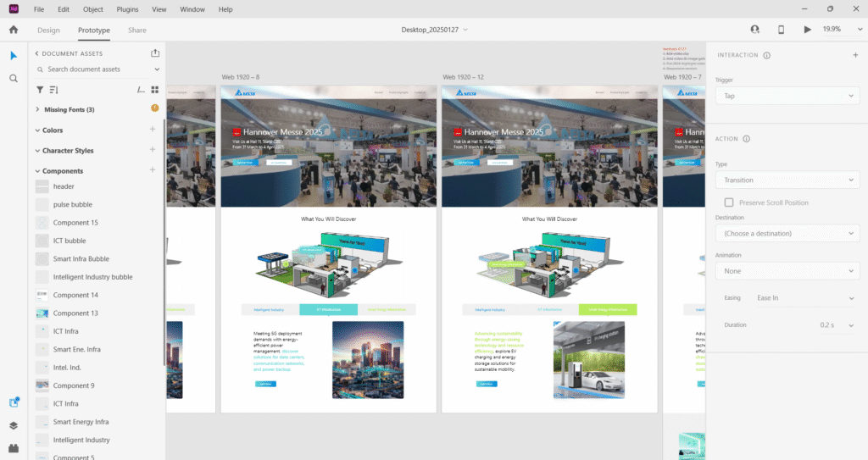Add a new interaction with plus icon
Image resolution: width=868 pixels, height=460 pixels.
pos(855,55)
